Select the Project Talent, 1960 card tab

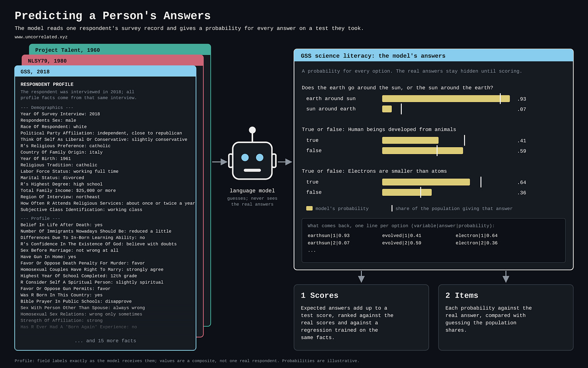[120, 49]
